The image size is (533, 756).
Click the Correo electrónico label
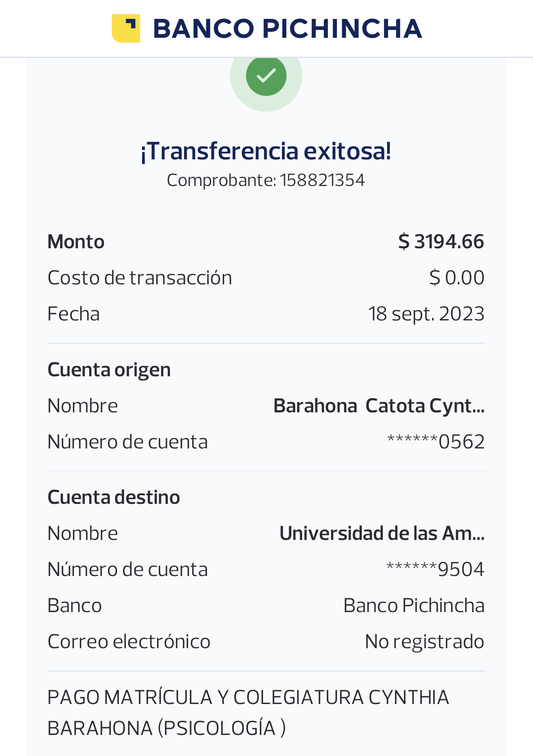(129, 642)
